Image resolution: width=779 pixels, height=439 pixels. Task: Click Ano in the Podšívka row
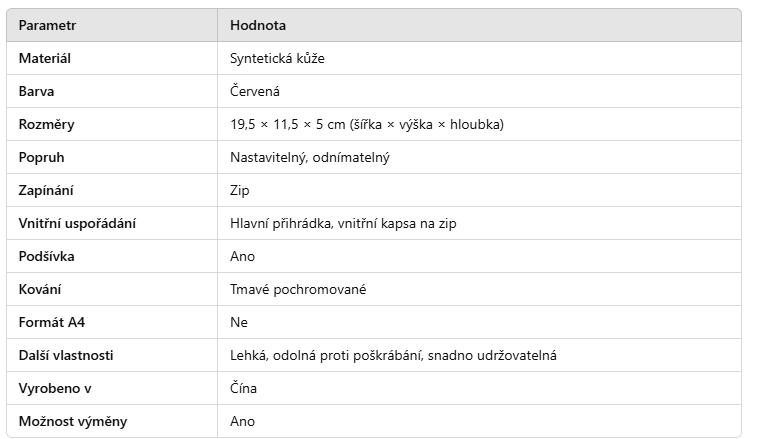coord(242,256)
